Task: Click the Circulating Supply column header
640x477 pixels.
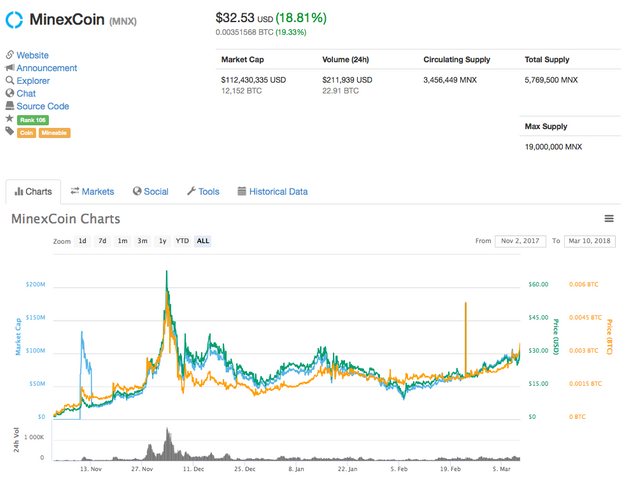Action: (457, 60)
